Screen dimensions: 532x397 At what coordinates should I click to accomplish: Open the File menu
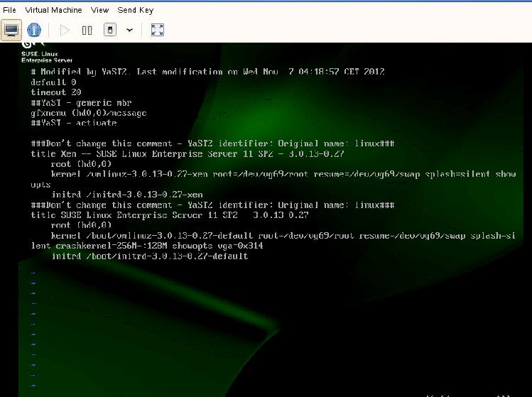click(x=9, y=10)
